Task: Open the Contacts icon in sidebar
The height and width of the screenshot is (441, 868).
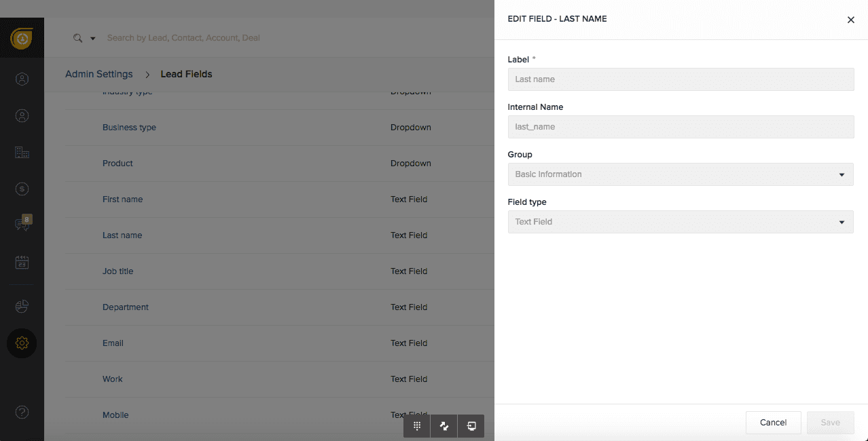Action: coord(22,116)
